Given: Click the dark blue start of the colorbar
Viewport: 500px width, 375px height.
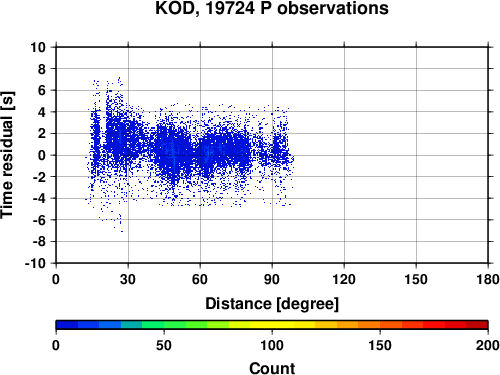Looking at the screenshot, I should (67, 325).
